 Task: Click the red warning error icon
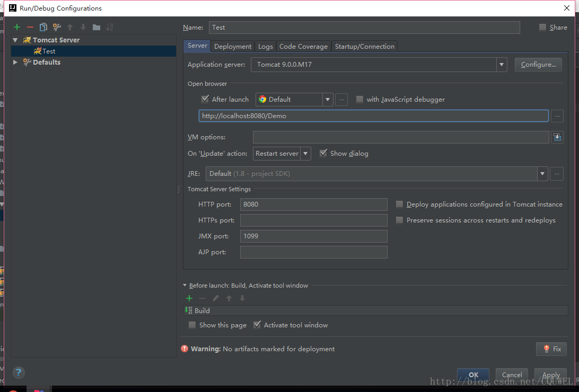(185, 349)
